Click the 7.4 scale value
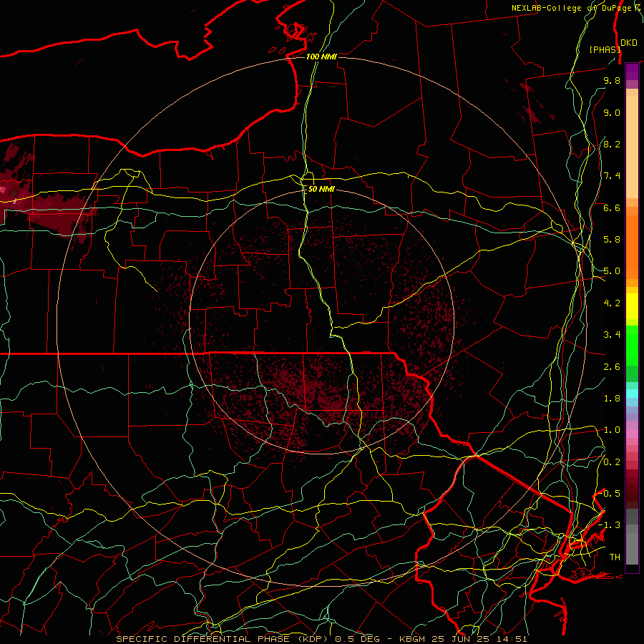Image resolution: width=644 pixels, height=644 pixels. coord(612,176)
